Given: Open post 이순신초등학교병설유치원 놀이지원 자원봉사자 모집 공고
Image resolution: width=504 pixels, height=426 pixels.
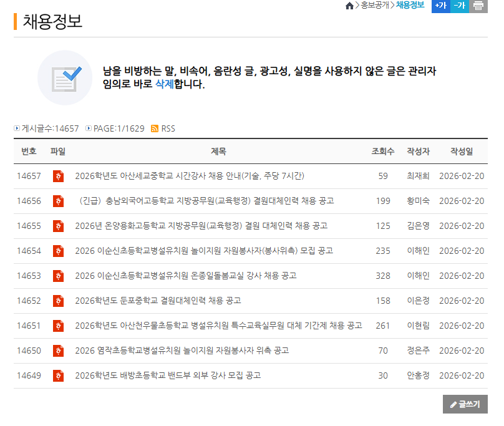Looking at the screenshot, I should (x=204, y=251).
